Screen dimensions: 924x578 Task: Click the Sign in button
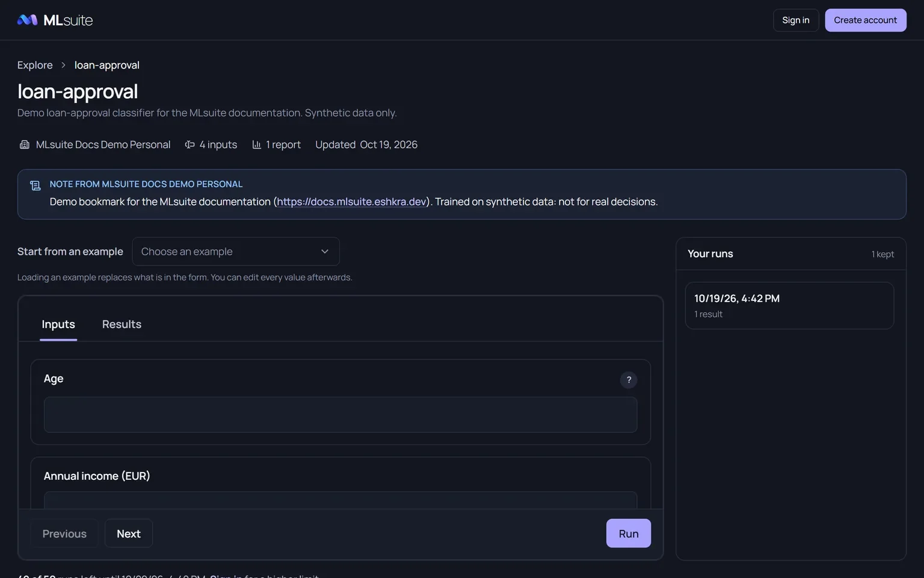point(796,20)
